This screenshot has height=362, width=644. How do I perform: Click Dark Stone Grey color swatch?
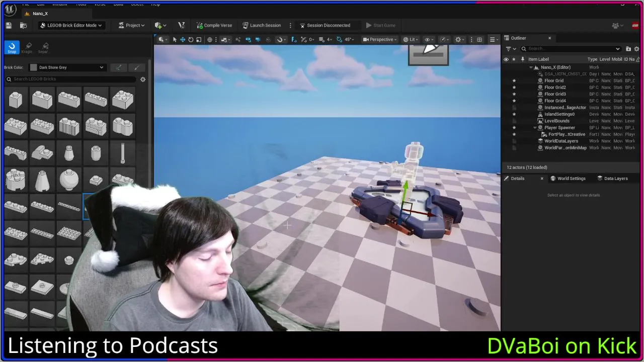click(34, 67)
